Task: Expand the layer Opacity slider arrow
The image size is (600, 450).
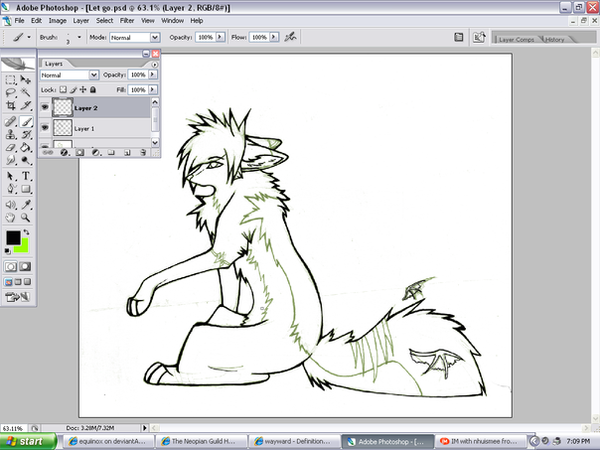Action: (x=153, y=75)
